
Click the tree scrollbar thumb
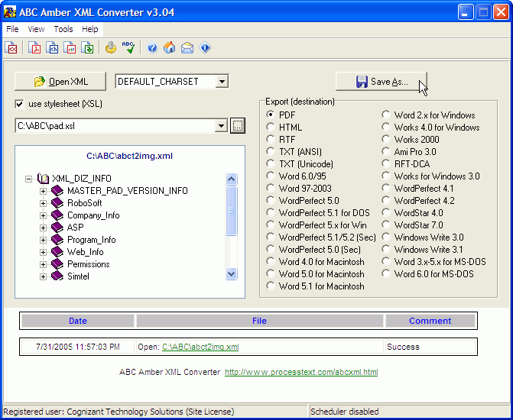(232, 211)
